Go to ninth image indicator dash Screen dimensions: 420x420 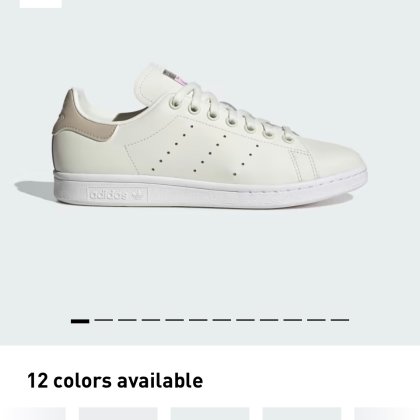(x=269, y=320)
